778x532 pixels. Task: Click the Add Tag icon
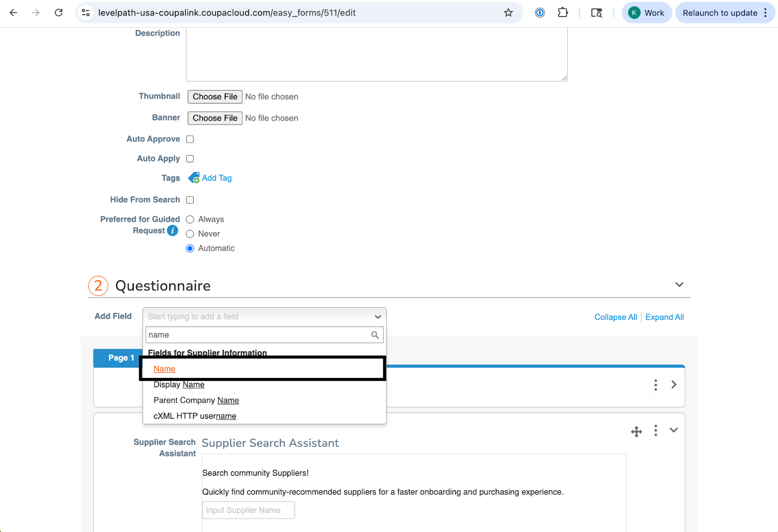pos(194,178)
